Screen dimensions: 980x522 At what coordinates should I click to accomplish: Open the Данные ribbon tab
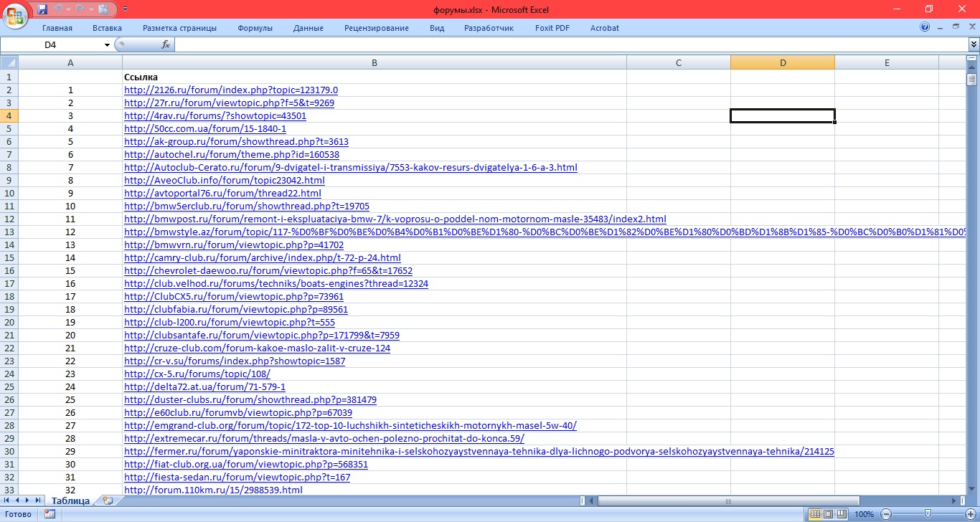[308, 28]
